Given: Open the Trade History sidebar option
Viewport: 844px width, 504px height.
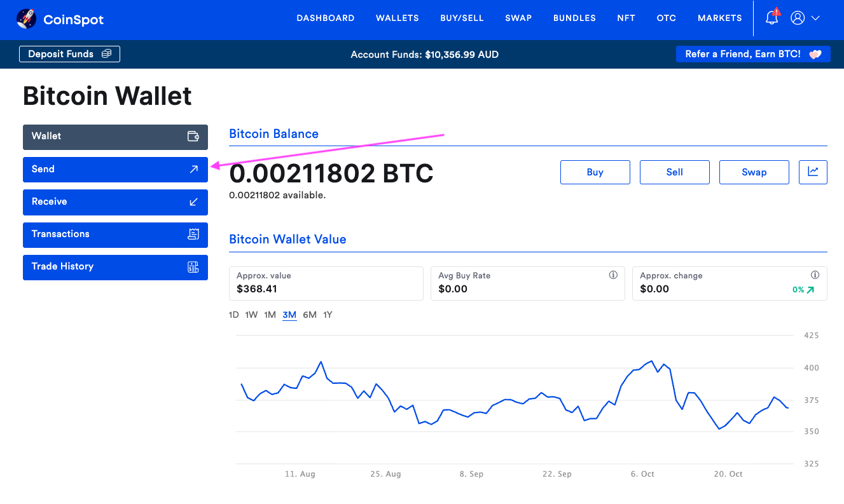Looking at the screenshot, I should tap(115, 267).
